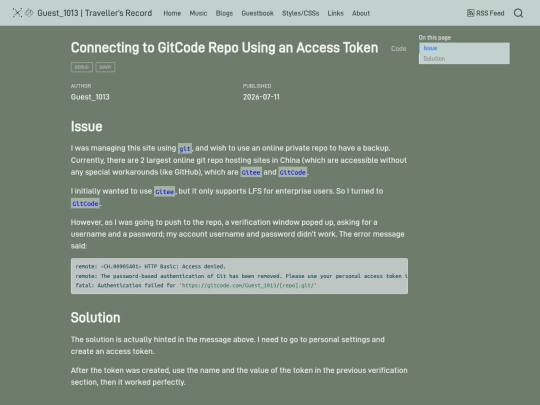Click the author name Guest_1013

pos(90,97)
